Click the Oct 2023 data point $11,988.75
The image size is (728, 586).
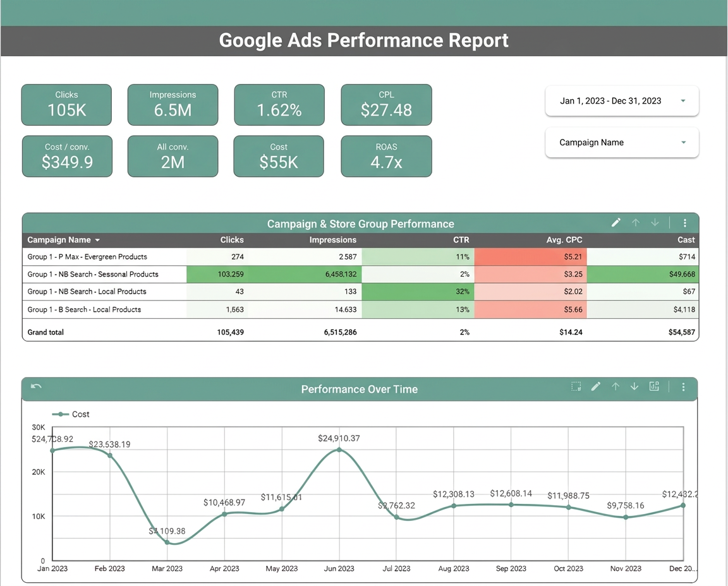point(568,508)
